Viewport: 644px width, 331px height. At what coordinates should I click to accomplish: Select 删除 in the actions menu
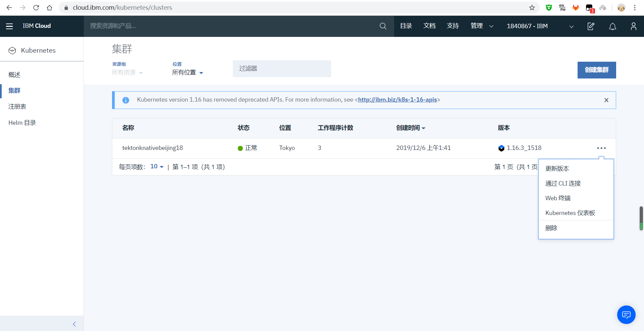551,228
